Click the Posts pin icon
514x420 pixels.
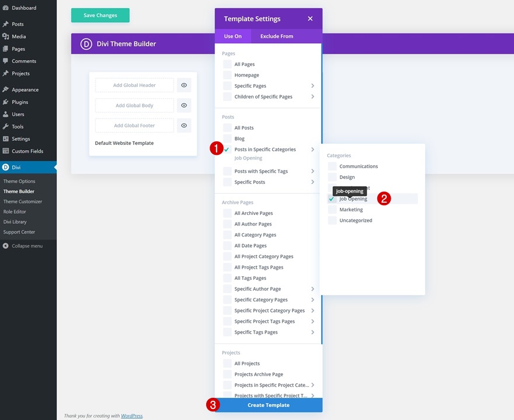[x=6, y=24]
